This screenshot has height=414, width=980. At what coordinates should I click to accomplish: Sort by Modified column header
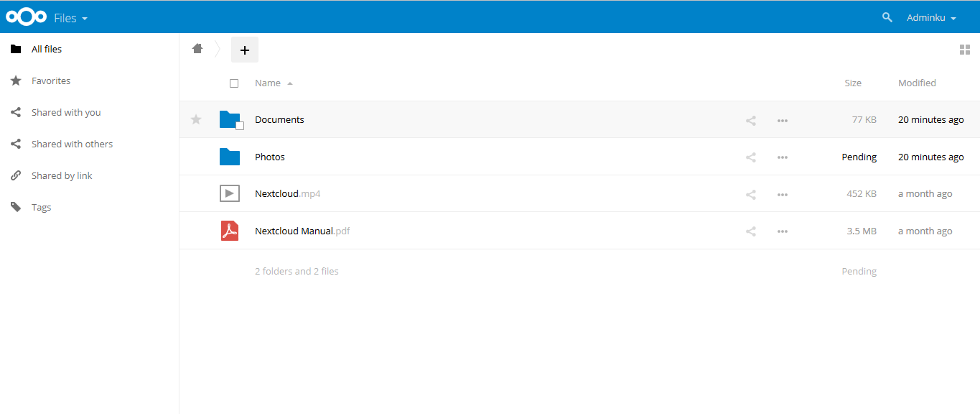click(x=917, y=83)
